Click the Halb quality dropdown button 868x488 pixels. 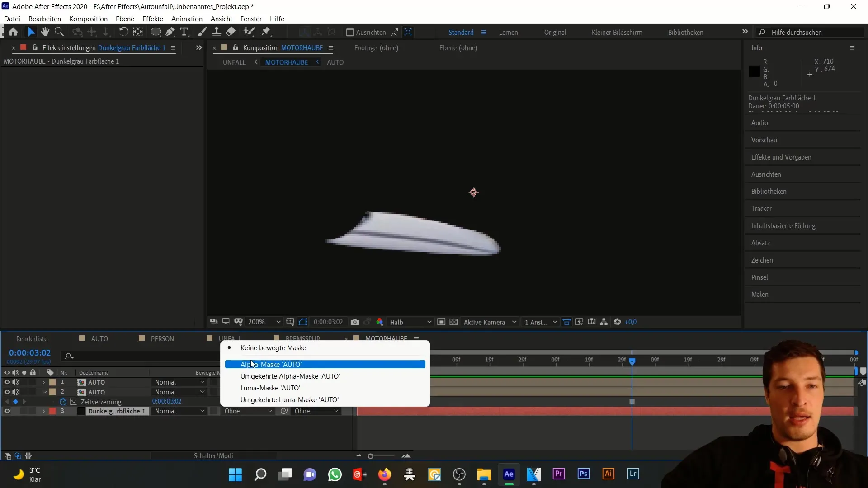click(x=411, y=322)
